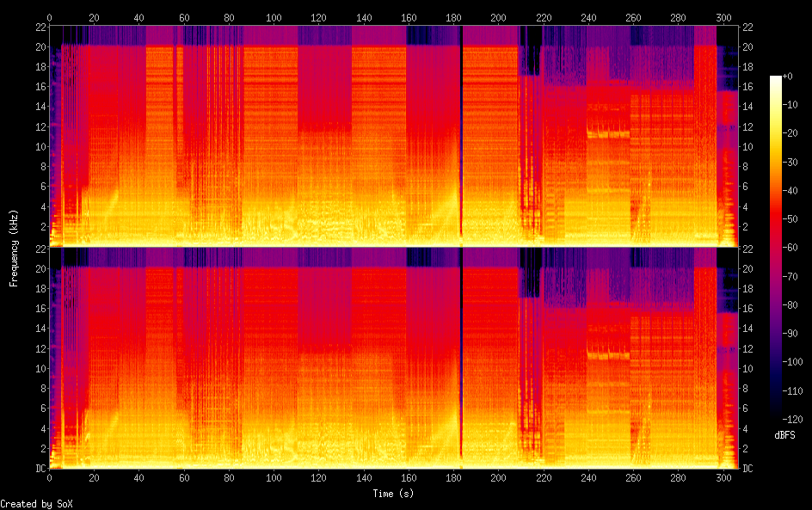This screenshot has height=510, width=812.
Task: Click the 'Frequency (kHz)' axis label
Action: coord(14,248)
